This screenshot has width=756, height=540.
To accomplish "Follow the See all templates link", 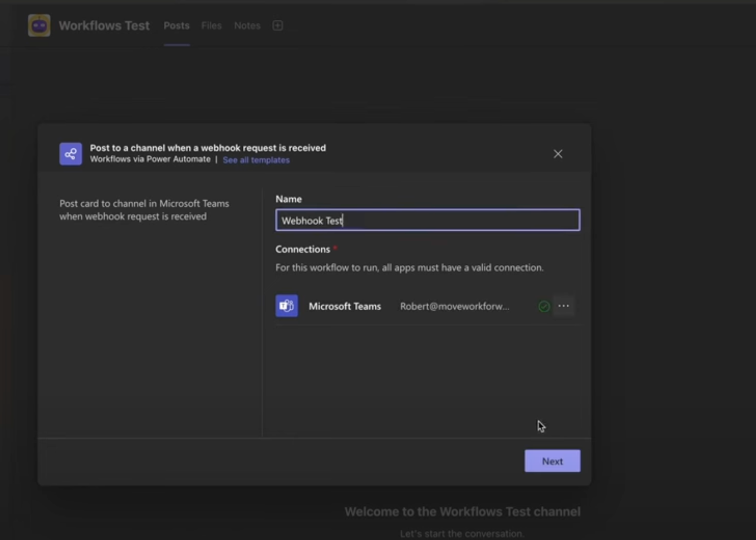I will pos(256,160).
